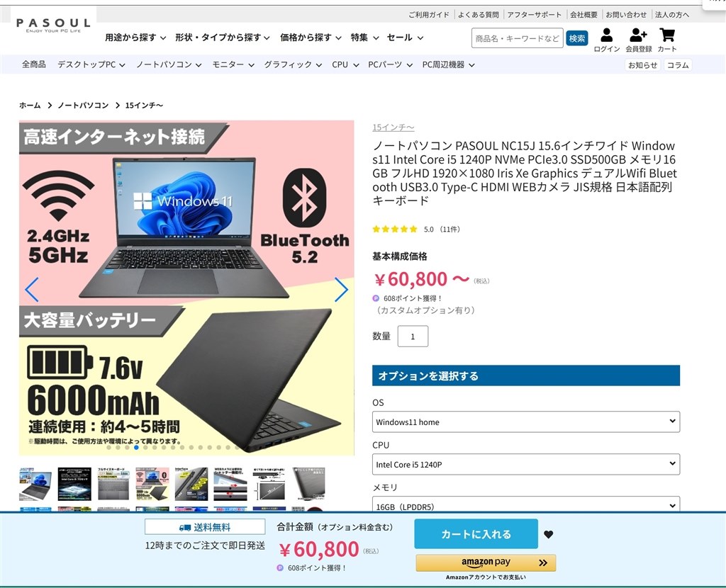726x588 pixels.
Task: Expand PC周辺機器 category
Action: click(448, 64)
